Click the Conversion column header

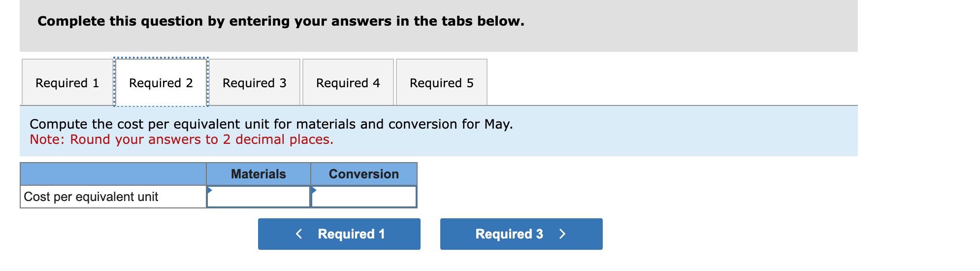[x=363, y=174]
